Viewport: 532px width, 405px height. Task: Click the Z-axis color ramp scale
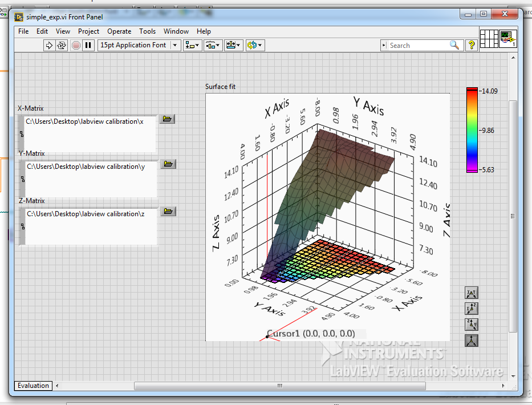(x=472, y=130)
